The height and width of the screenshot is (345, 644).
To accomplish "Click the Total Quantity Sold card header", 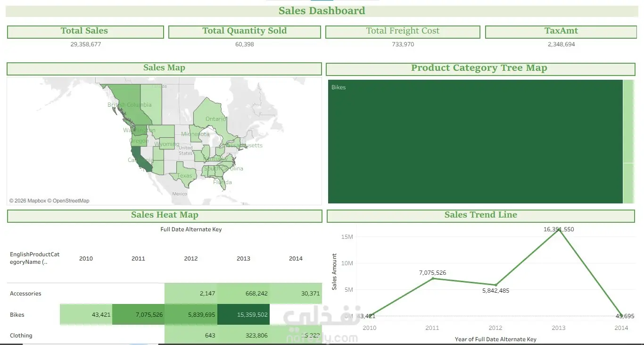I will click(x=245, y=32).
